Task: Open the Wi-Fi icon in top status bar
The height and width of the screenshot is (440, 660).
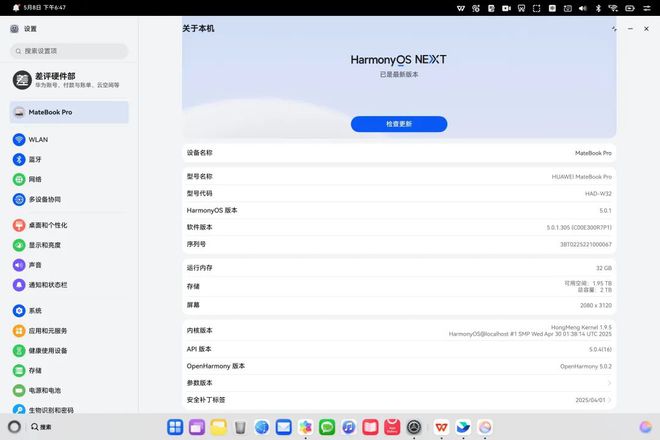Action: pos(613,8)
